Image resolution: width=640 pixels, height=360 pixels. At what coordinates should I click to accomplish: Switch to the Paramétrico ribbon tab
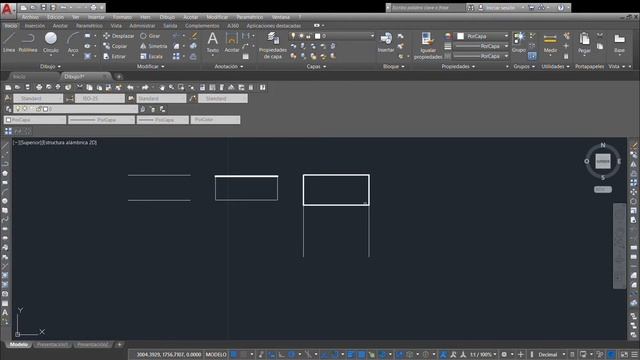[x=89, y=26]
